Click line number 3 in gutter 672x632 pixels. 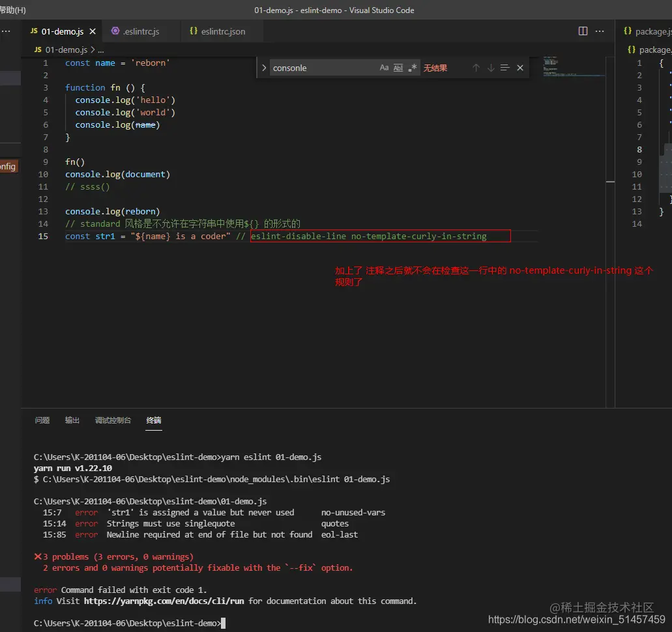[x=46, y=87]
